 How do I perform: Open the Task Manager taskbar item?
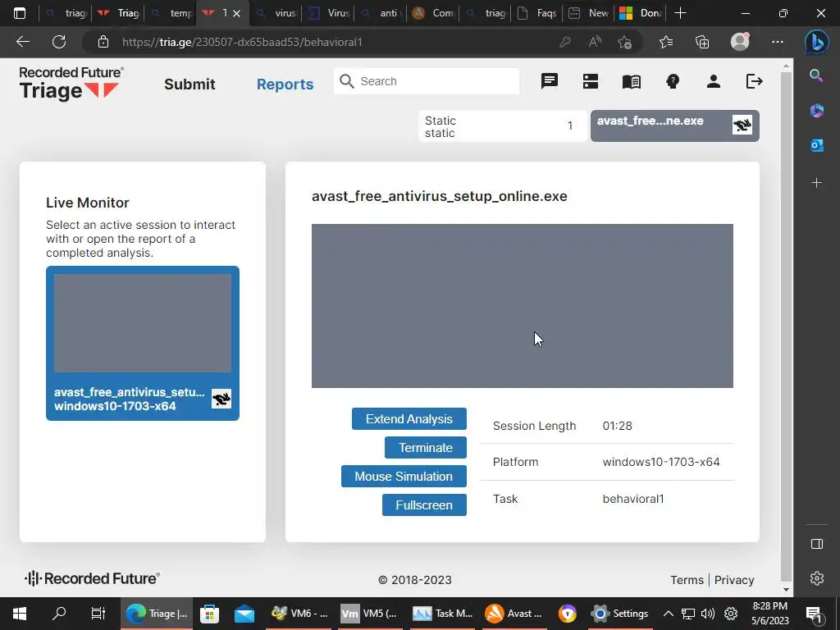(442, 614)
